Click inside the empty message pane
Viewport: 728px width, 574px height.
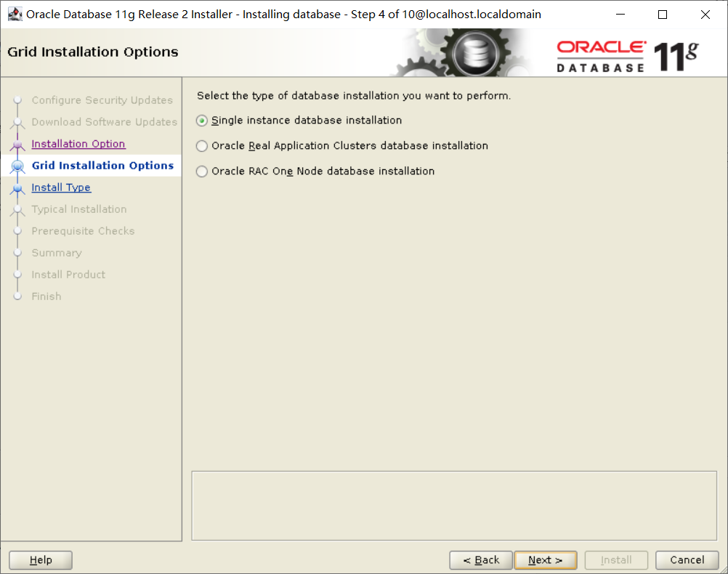pos(454,506)
